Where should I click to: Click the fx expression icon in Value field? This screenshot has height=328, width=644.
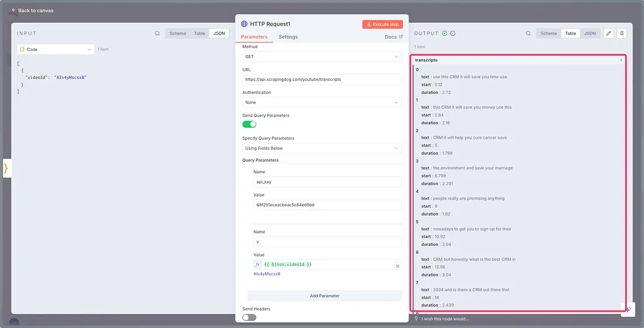[257, 265]
